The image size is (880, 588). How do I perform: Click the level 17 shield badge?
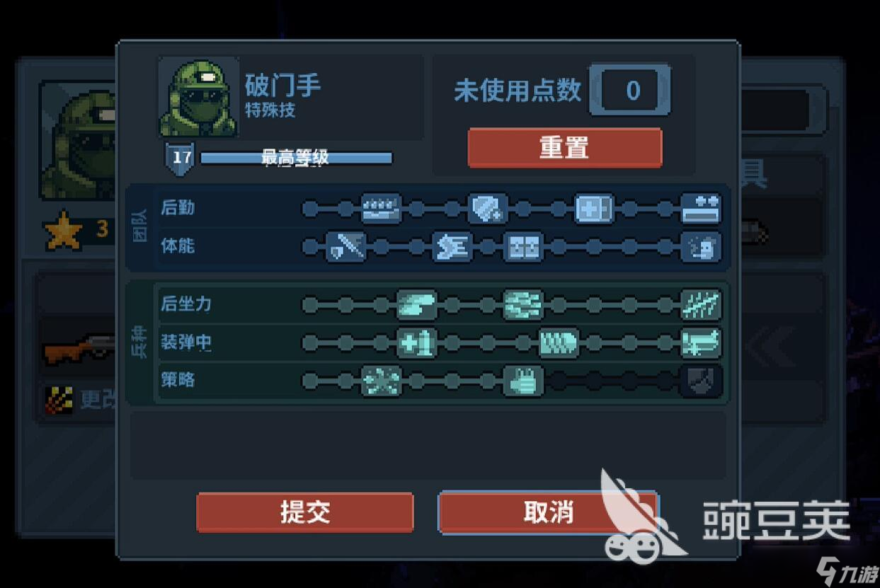click(181, 157)
